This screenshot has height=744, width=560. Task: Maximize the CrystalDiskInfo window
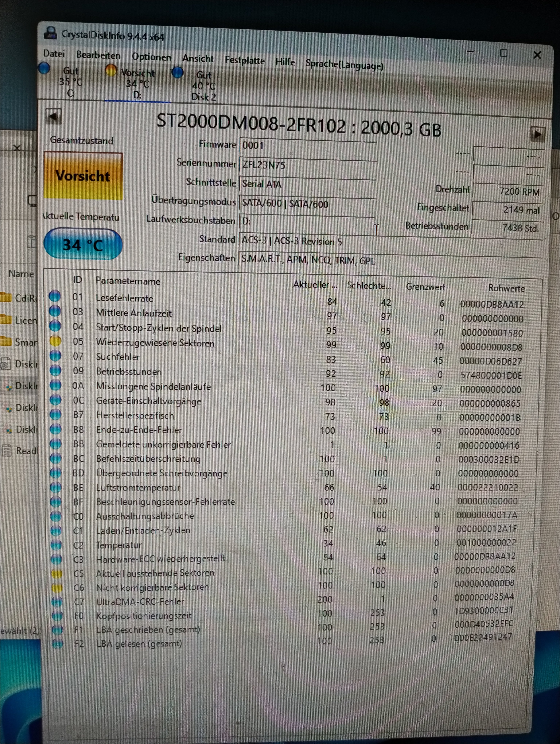pos(503,53)
